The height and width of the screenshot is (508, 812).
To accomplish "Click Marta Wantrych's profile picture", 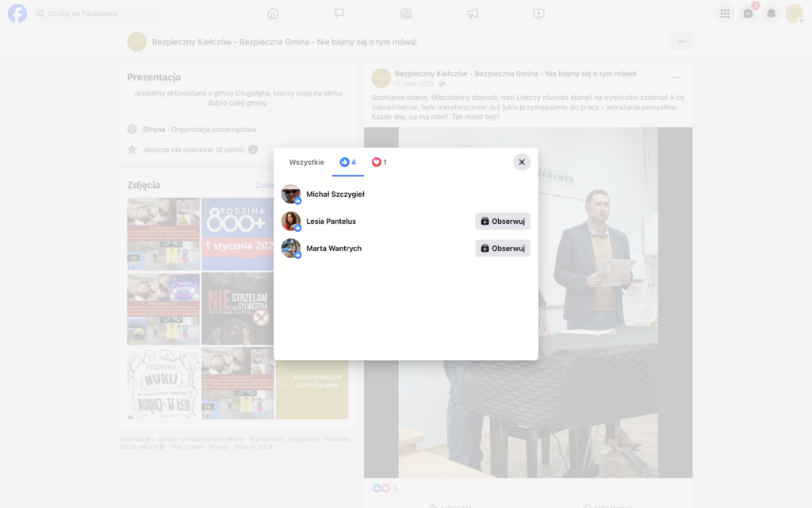I will point(291,248).
